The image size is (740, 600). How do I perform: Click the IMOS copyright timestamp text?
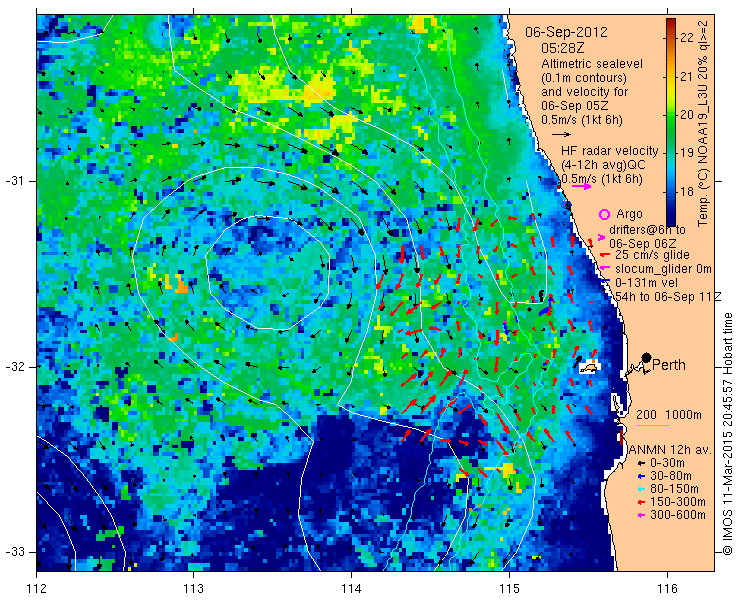point(728,433)
